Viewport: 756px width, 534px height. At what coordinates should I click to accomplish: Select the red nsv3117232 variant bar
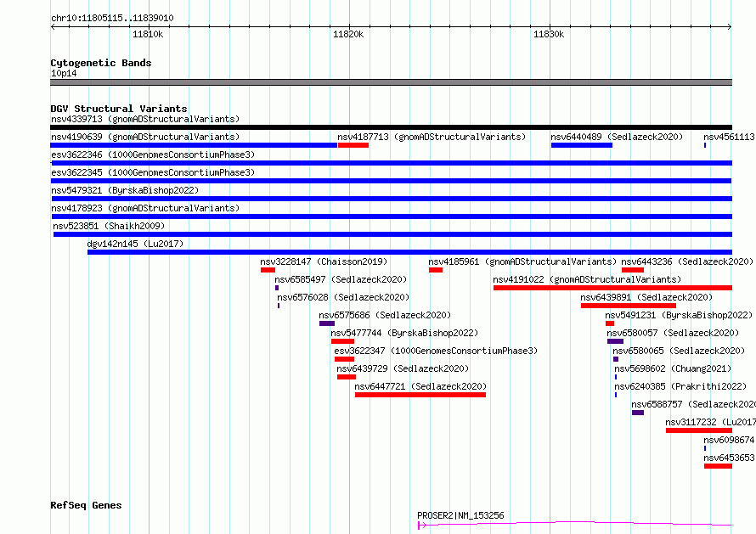(x=699, y=430)
